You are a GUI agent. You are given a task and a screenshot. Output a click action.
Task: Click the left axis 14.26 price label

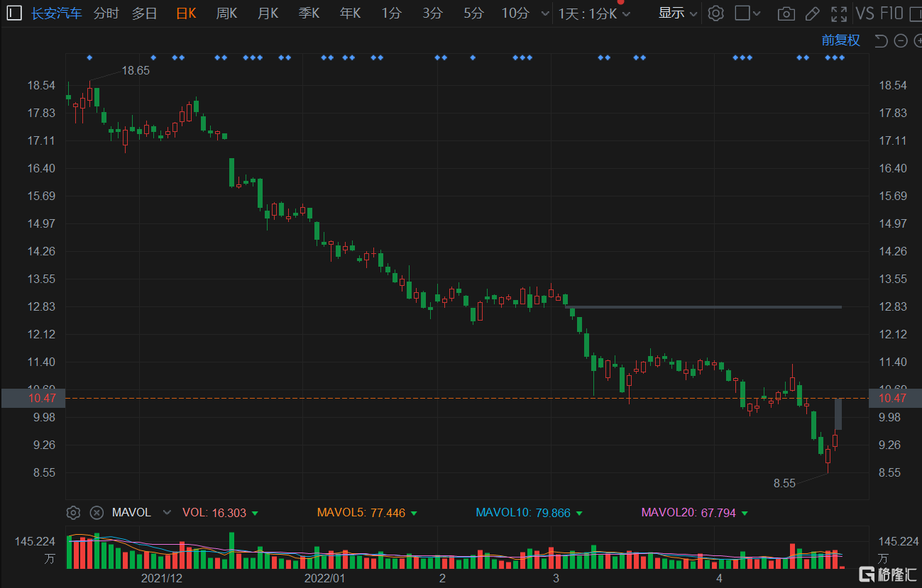pos(40,251)
